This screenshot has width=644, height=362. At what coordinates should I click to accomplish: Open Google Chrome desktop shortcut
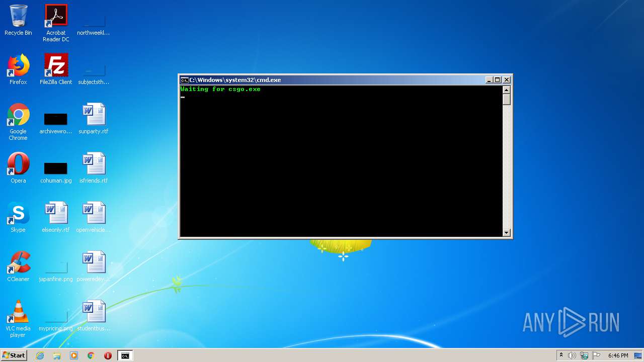[18, 122]
